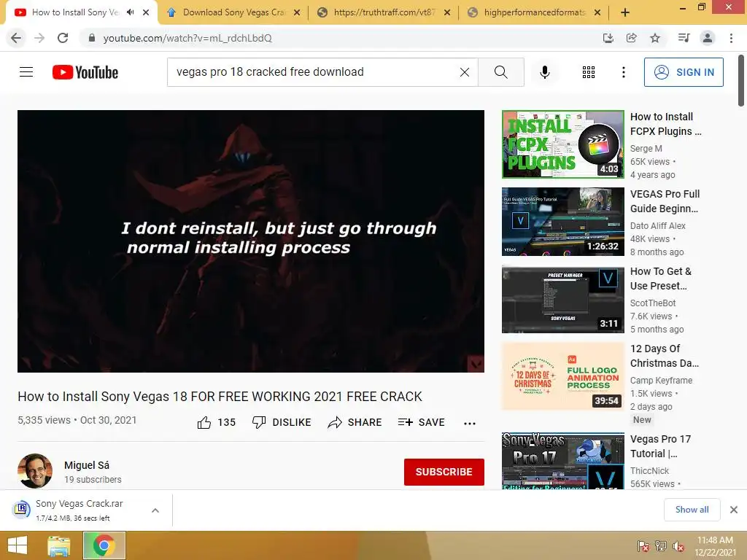Switch to the highperformancedformats tab
This screenshot has width=747, height=560.
tap(534, 12)
